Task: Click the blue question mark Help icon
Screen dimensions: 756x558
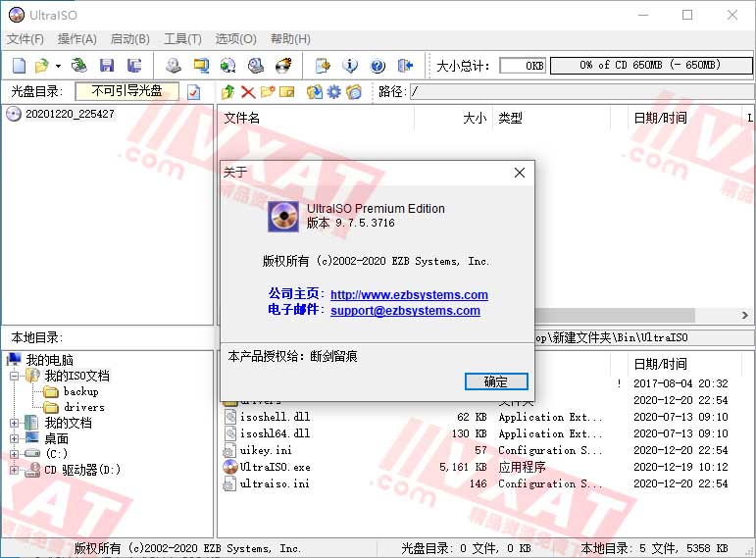Action: [x=378, y=66]
